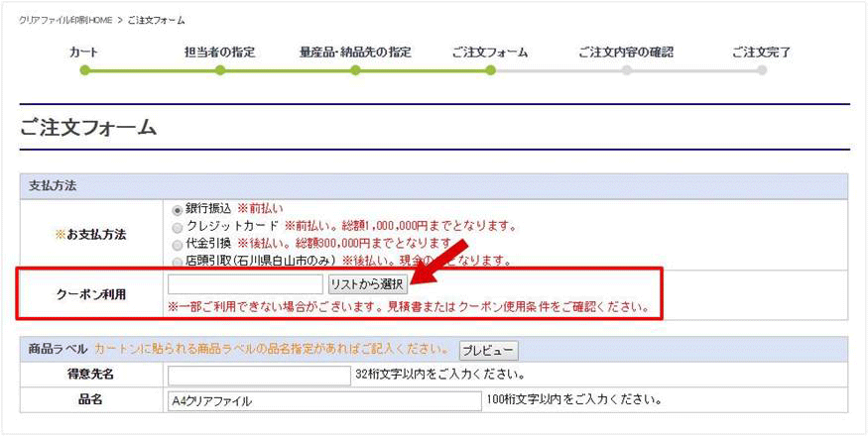The image size is (868, 436).
Task: Go to the カート step label
Action: (84, 53)
